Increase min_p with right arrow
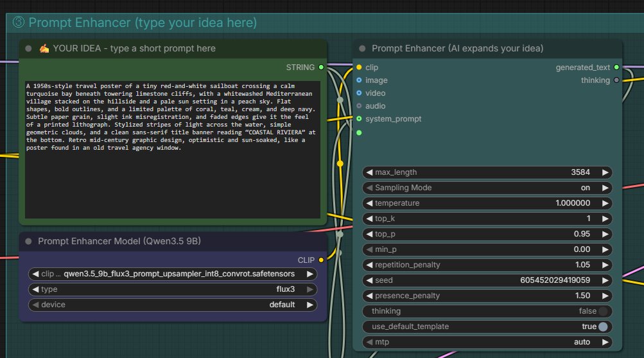Image resolution: width=644 pixels, height=358 pixels. tap(605, 249)
